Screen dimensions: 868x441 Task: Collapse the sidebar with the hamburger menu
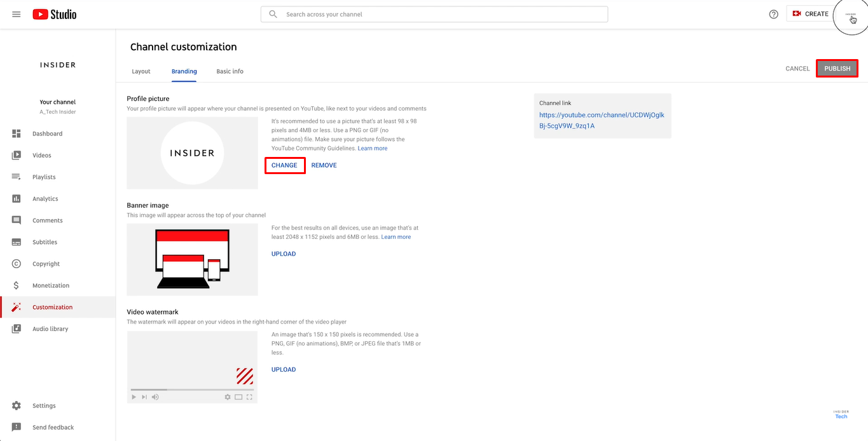[x=16, y=14]
